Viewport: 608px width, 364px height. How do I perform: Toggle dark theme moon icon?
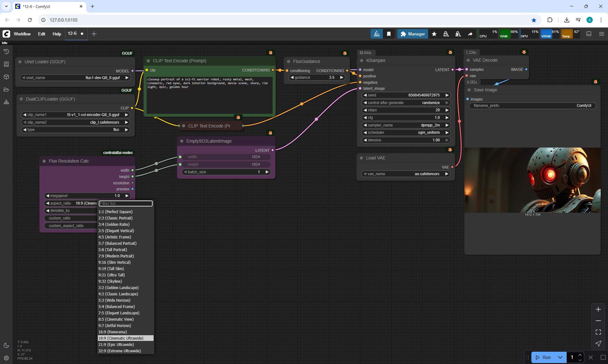(6, 345)
